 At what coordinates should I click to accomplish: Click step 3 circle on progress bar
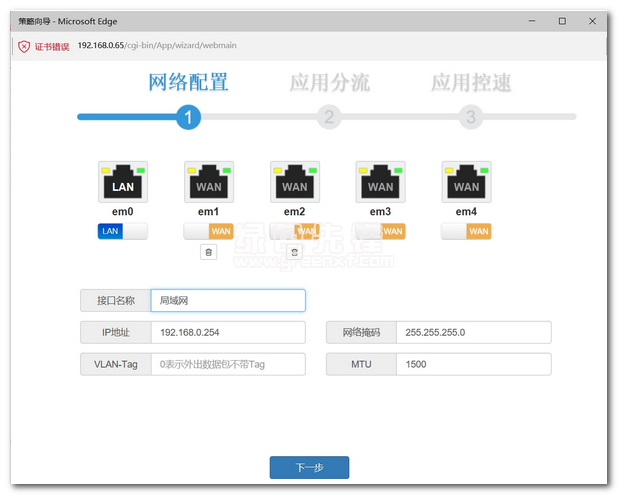pos(471,117)
